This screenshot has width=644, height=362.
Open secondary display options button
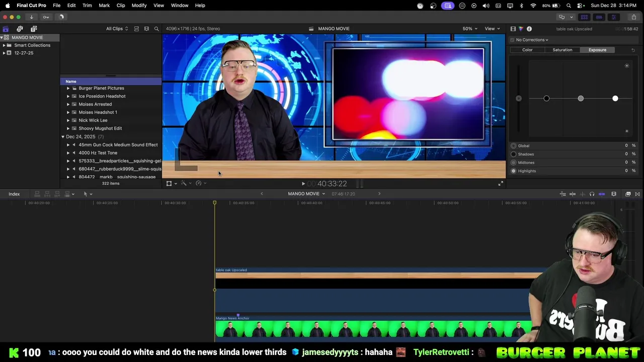coord(562,17)
